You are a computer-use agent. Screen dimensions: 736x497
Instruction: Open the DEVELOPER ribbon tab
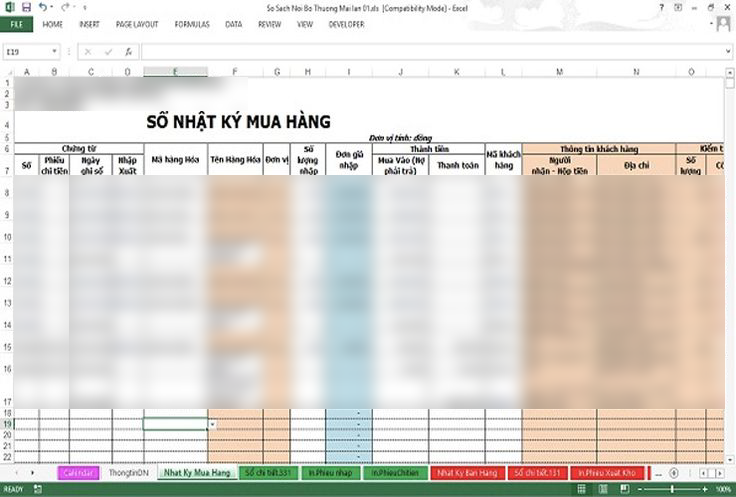coord(346,24)
